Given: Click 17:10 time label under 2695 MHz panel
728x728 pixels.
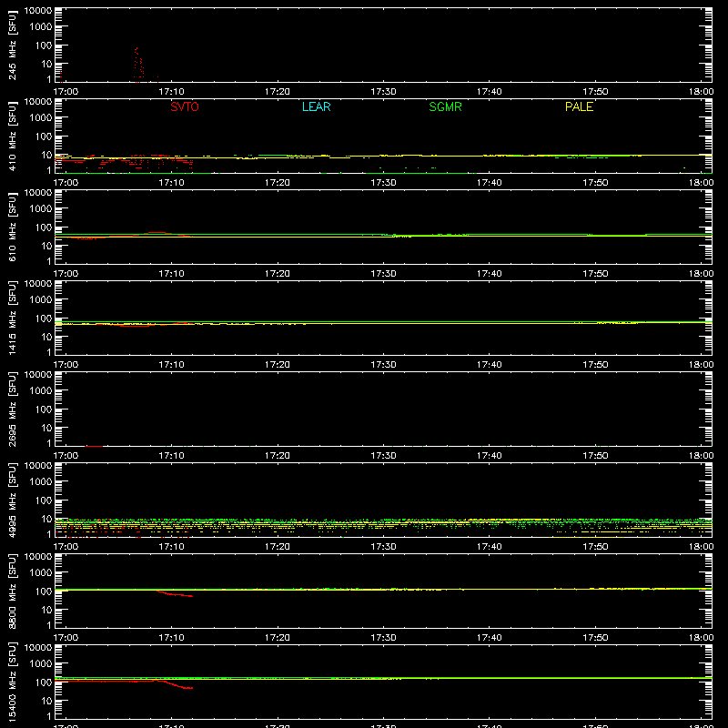Looking at the screenshot, I should pyautogui.click(x=171, y=456).
